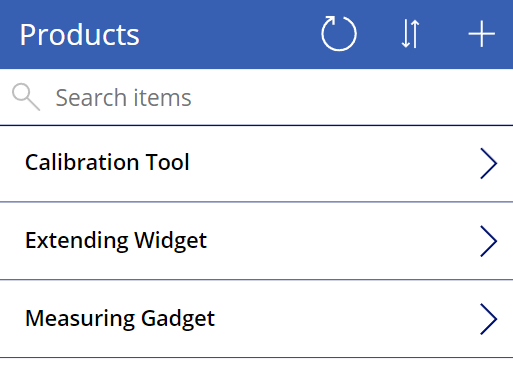The height and width of the screenshot is (376, 513).
Task: Click the up-down arrows to sort products
Action: pos(410,34)
